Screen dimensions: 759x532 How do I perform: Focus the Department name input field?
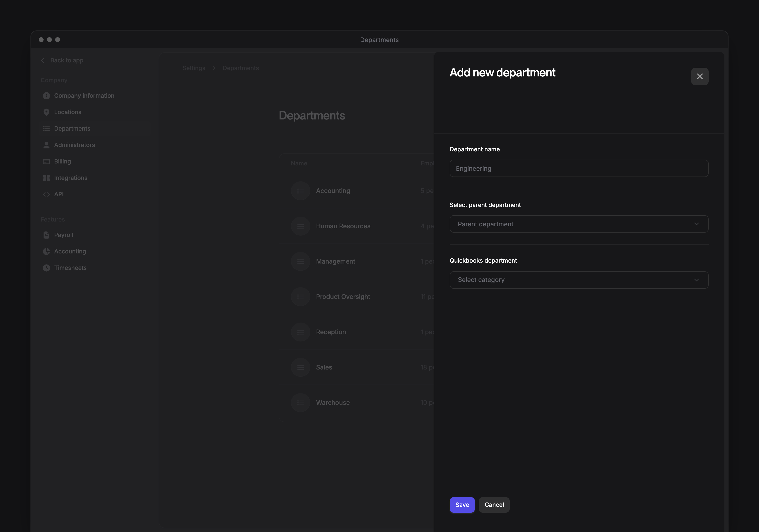(x=578, y=168)
